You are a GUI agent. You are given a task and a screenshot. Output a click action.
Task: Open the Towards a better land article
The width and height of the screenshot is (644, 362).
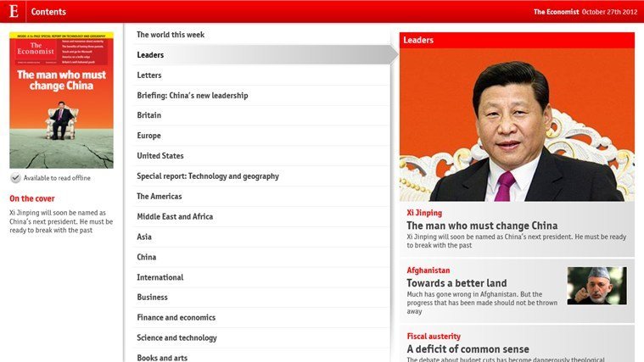456,283
